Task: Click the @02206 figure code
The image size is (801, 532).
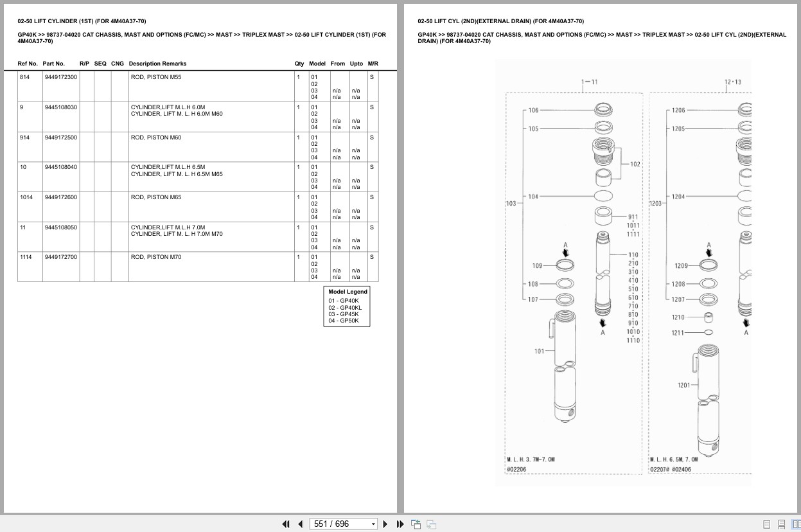Action: pyautogui.click(x=516, y=470)
